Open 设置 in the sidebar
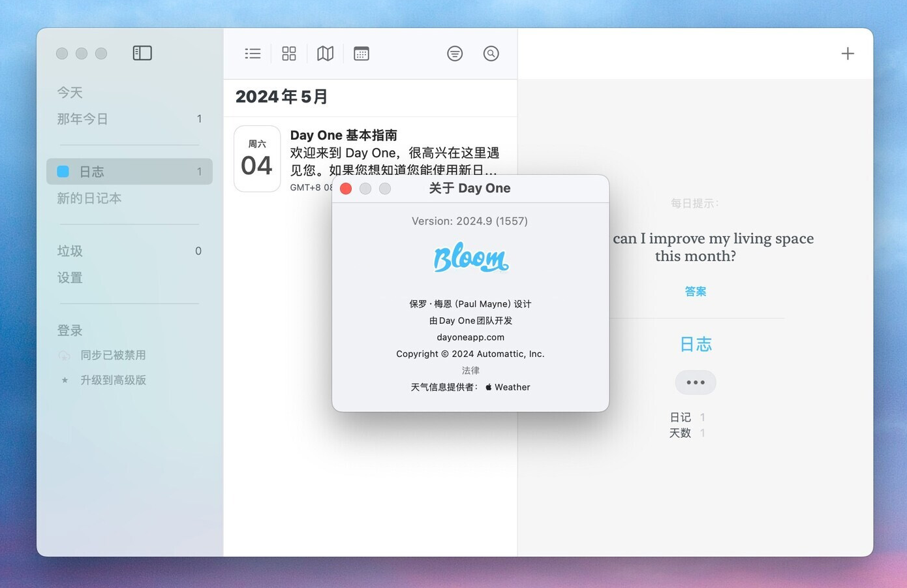 [x=70, y=278]
